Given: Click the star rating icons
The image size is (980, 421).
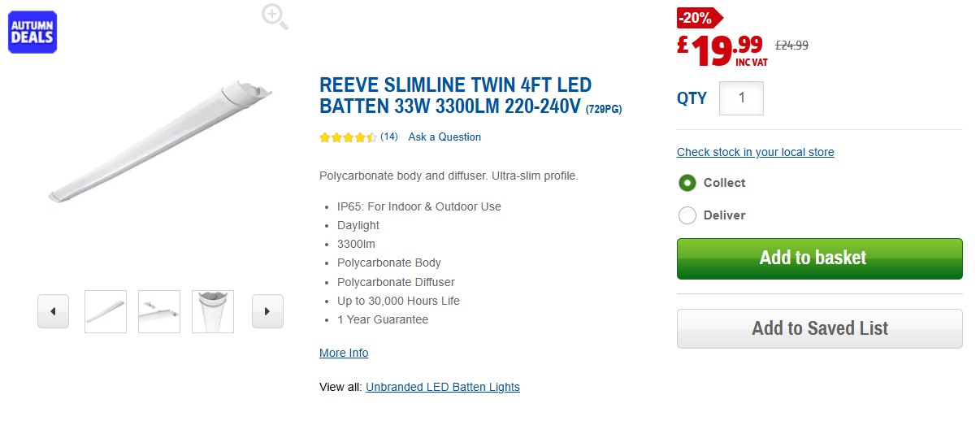Looking at the screenshot, I should point(348,137).
